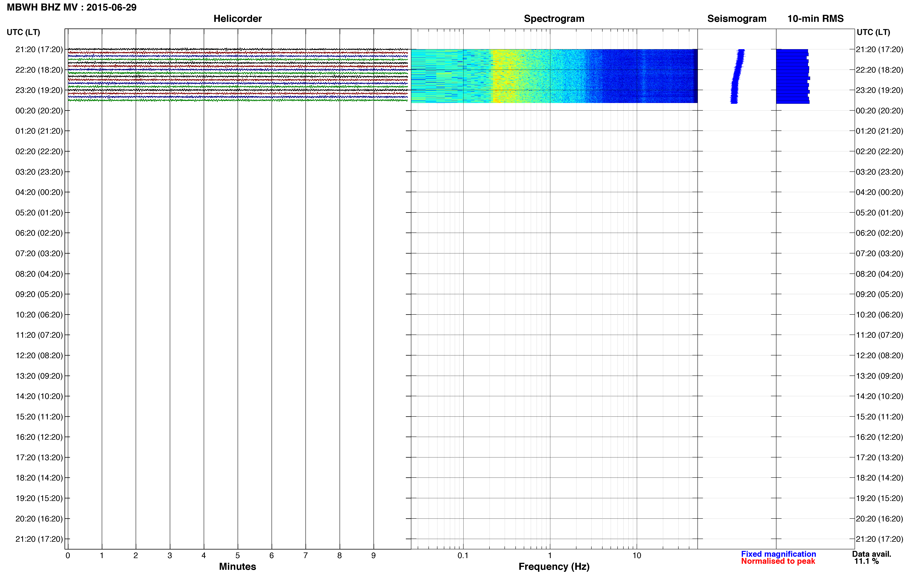Click right time label 17:20 (13:20)
Screen dimensions: 924x578
[x=879, y=458]
